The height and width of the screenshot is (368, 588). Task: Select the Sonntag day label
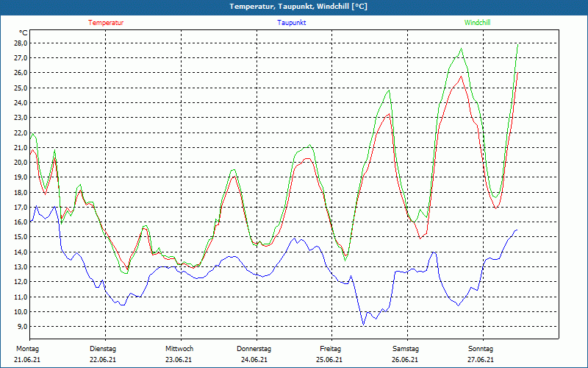click(481, 349)
